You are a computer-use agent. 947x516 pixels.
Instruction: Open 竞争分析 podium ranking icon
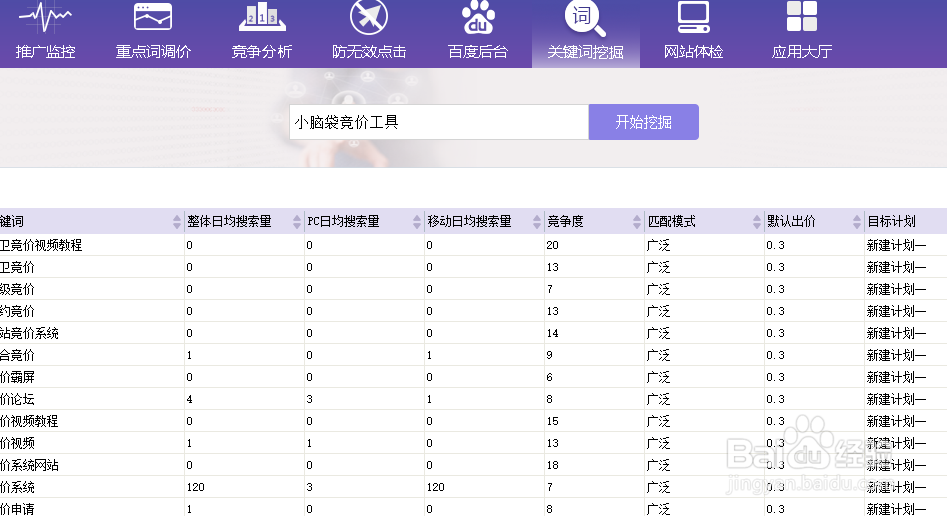click(262, 16)
